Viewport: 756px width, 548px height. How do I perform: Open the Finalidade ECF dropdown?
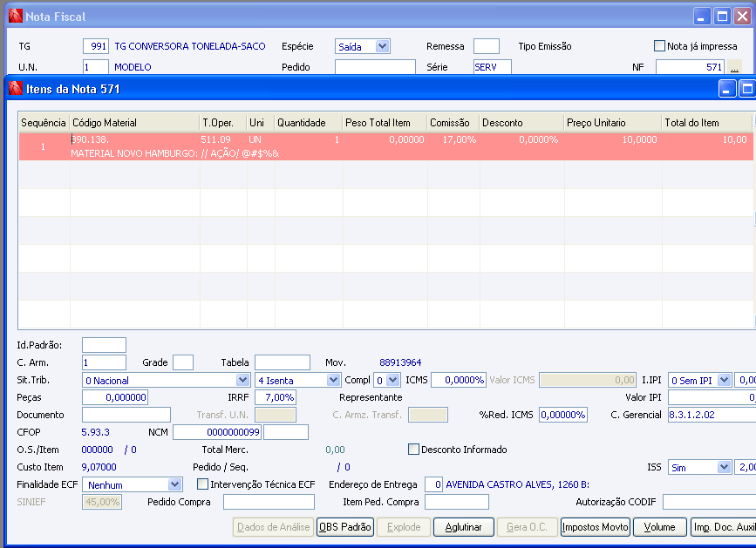[x=174, y=484]
